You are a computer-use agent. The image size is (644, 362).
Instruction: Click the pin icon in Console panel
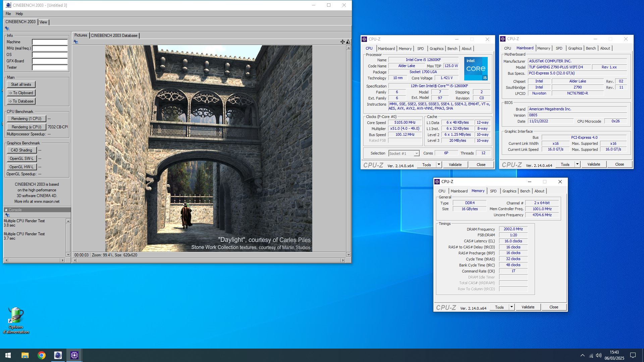point(7,215)
